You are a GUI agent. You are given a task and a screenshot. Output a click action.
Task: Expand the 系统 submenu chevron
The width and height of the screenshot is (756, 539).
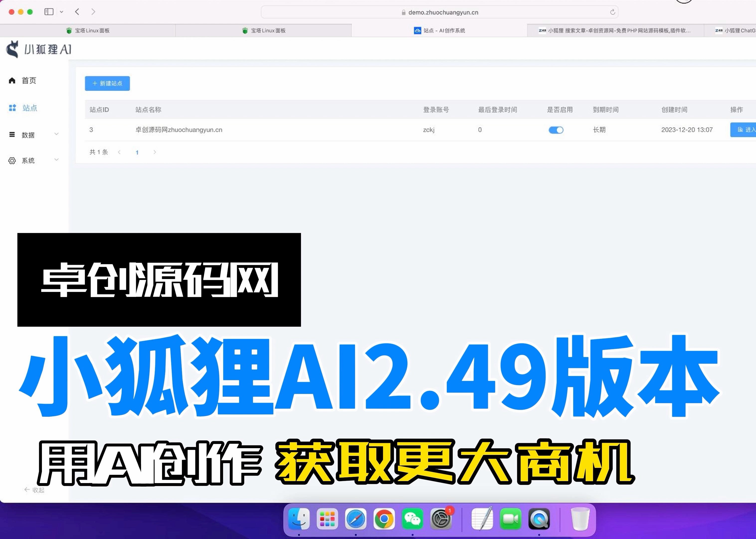pos(56,160)
